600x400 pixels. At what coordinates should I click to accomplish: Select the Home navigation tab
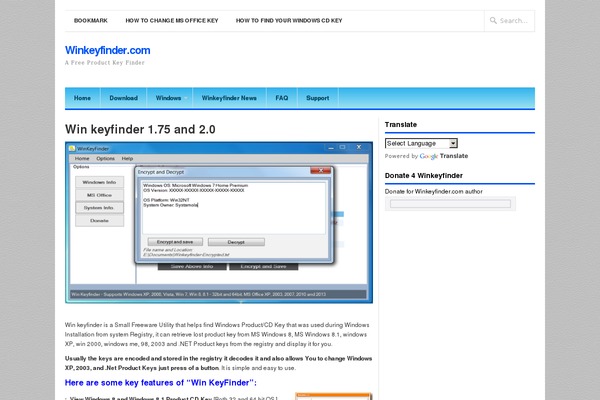tap(82, 98)
